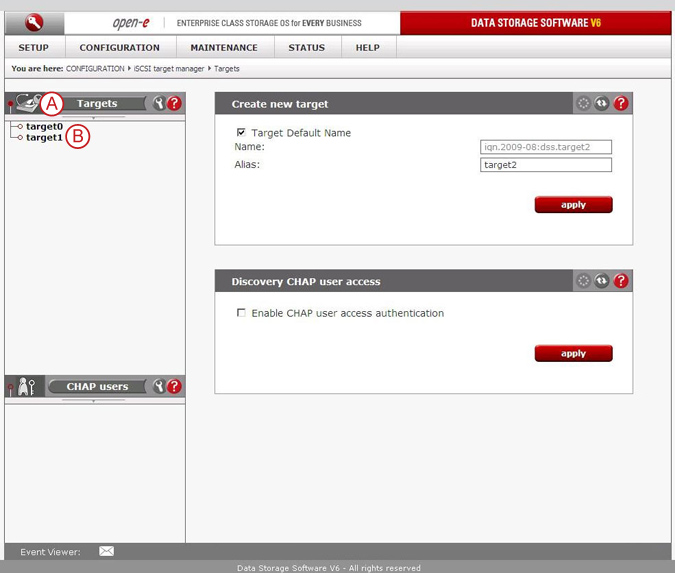
Task: Open help for Discovery CHAP user access
Action: pyautogui.click(x=621, y=281)
